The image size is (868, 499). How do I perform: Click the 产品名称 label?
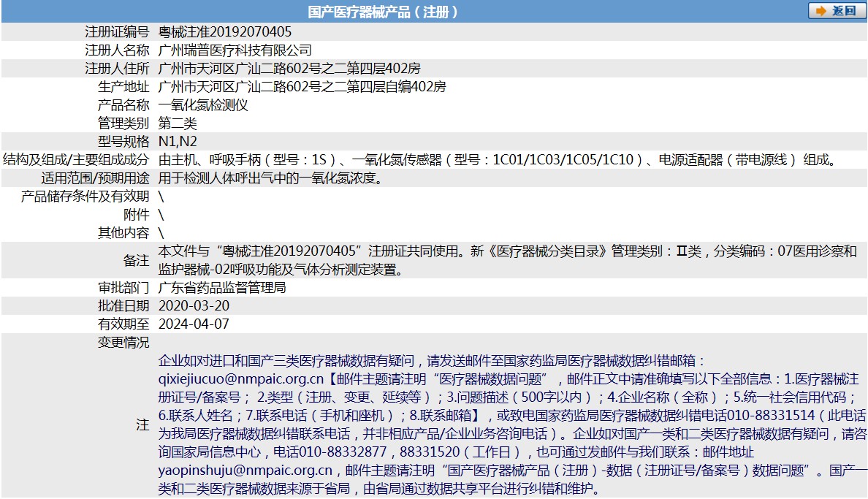click(123, 104)
